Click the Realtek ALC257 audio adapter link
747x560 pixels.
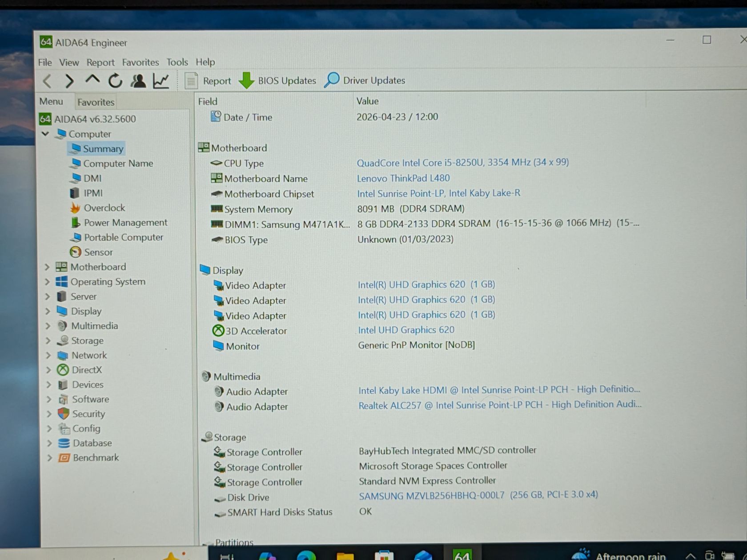500,405
